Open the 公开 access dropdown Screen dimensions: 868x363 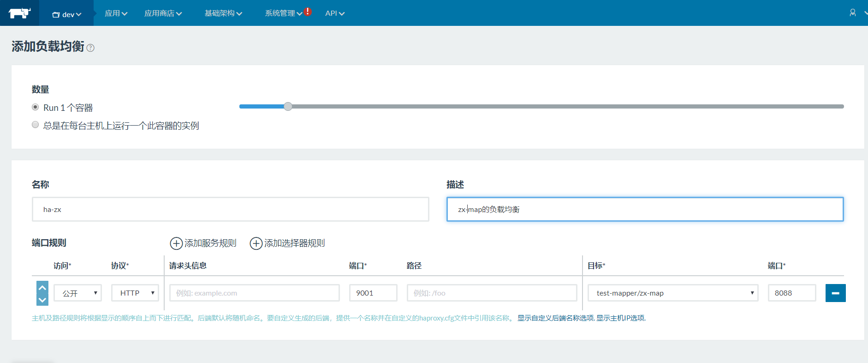coord(78,293)
